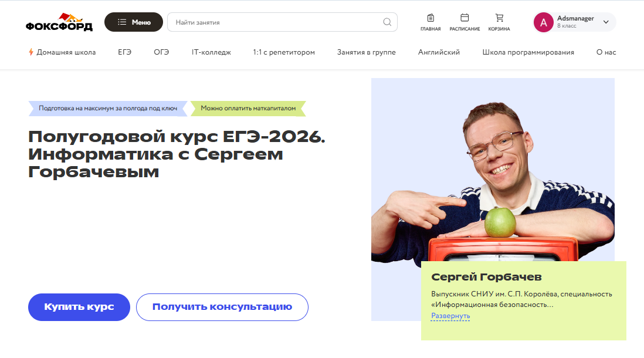Open Школа программирования section

tap(528, 52)
